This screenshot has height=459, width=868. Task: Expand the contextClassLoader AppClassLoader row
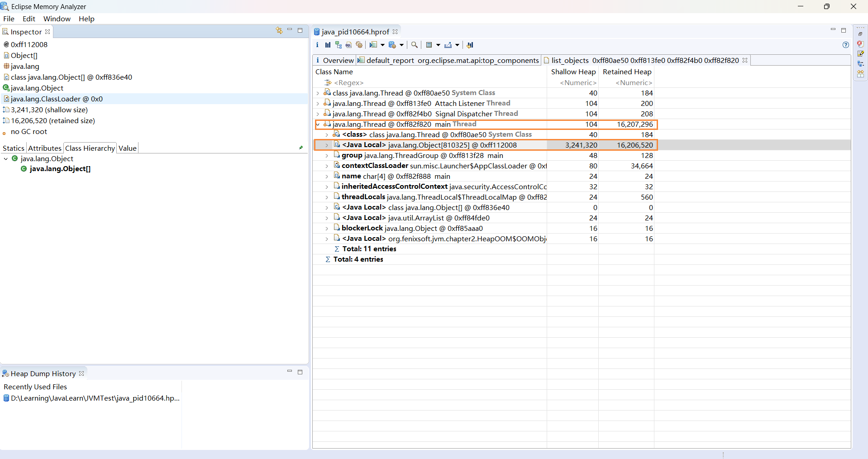327,166
